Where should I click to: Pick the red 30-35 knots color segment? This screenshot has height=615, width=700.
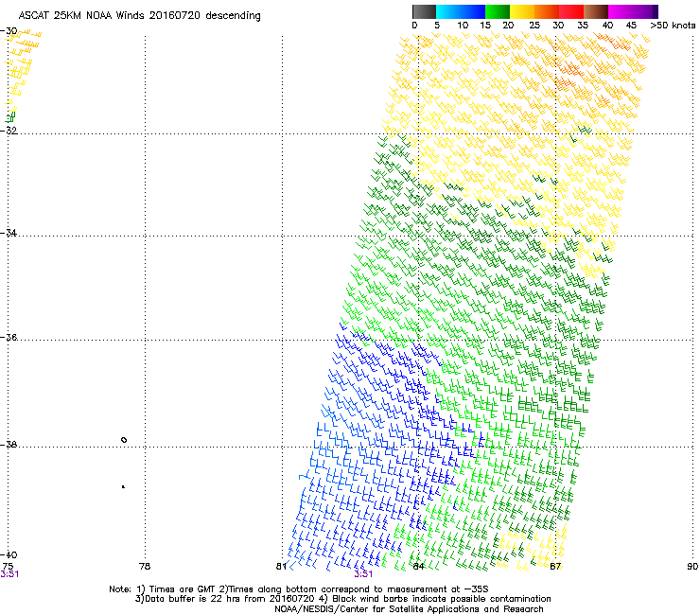[571, 11]
